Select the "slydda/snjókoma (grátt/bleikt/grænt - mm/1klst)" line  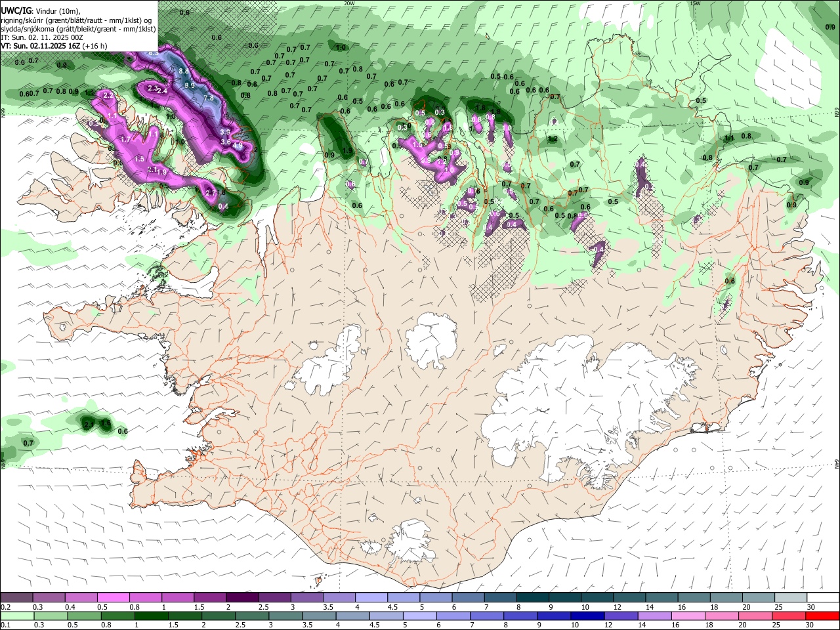click(78, 29)
